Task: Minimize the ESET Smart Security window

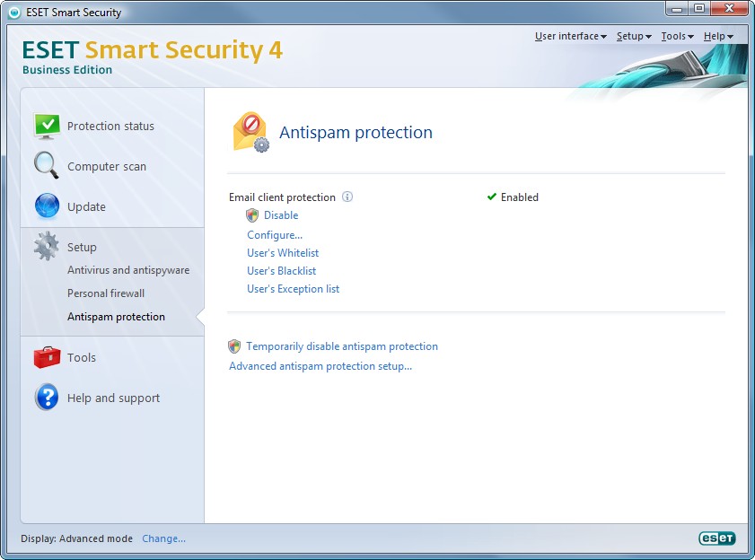Action: click(x=677, y=8)
